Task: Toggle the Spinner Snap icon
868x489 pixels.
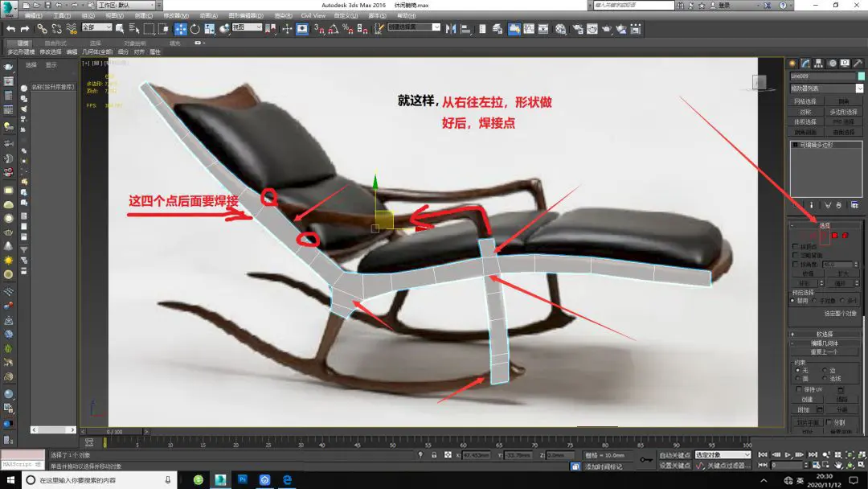Action: click(362, 29)
